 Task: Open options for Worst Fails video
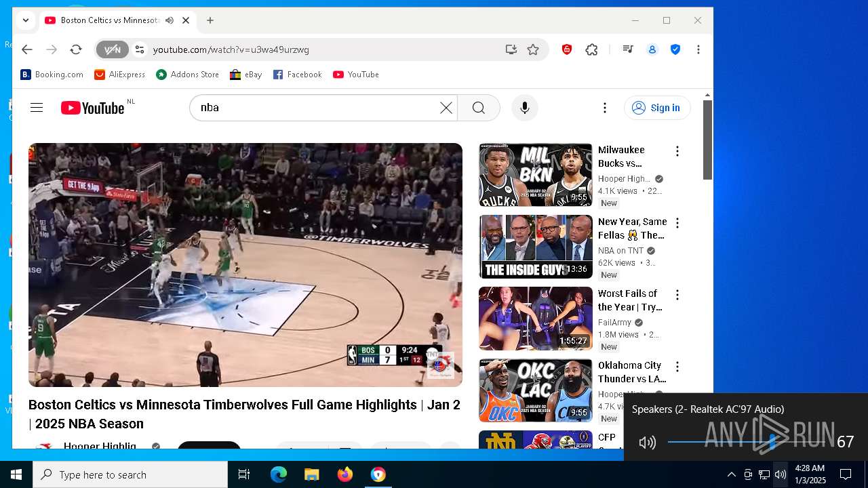point(677,295)
